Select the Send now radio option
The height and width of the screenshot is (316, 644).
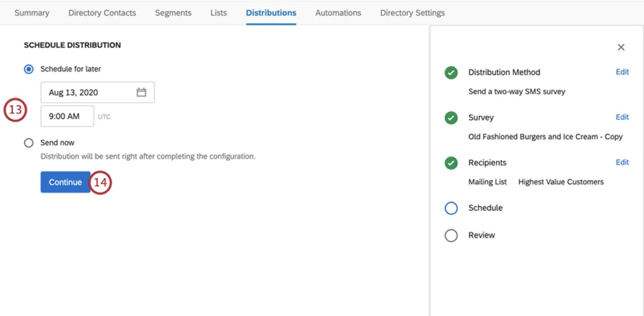pyautogui.click(x=29, y=143)
